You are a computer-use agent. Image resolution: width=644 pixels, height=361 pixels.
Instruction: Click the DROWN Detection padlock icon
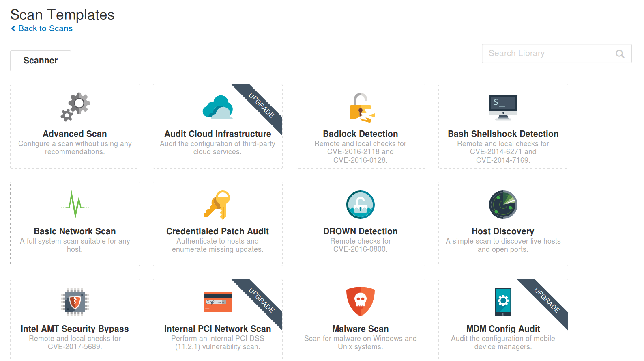pyautogui.click(x=360, y=205)
